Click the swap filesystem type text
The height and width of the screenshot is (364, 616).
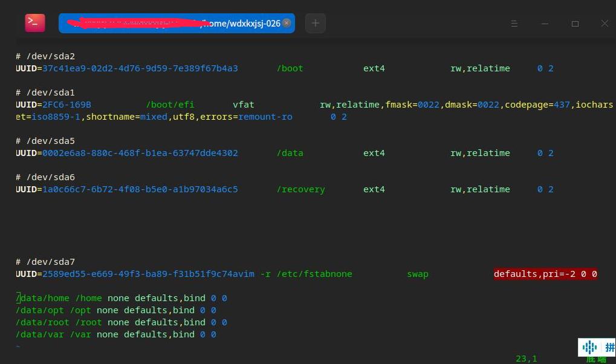(x=417, y=274)
